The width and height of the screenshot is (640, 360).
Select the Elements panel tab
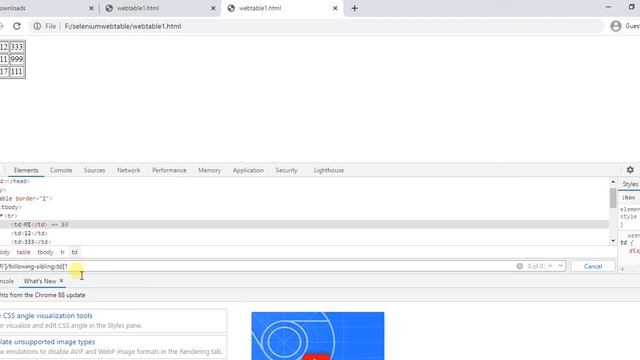26,170
